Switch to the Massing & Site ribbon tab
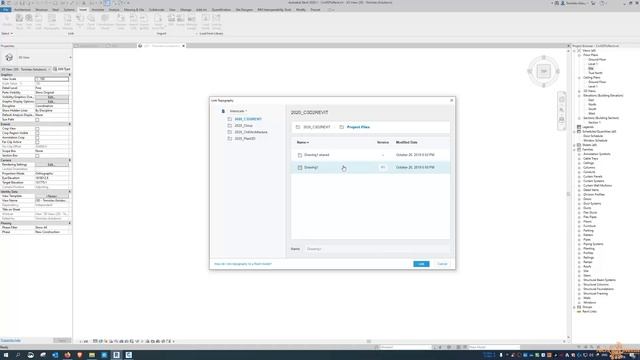The height and width of the screenshot is (360, 640). [x=134, y=9]
